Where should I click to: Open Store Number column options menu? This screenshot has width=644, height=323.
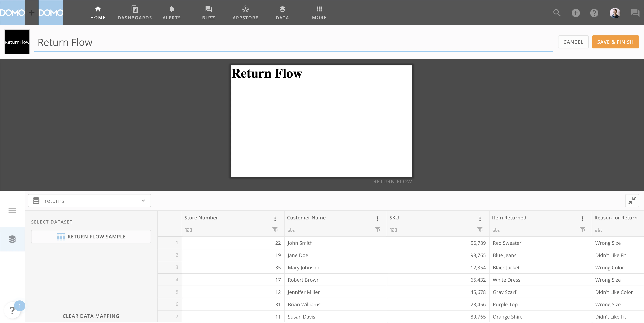pyautogui.click(x=275, y=219)
